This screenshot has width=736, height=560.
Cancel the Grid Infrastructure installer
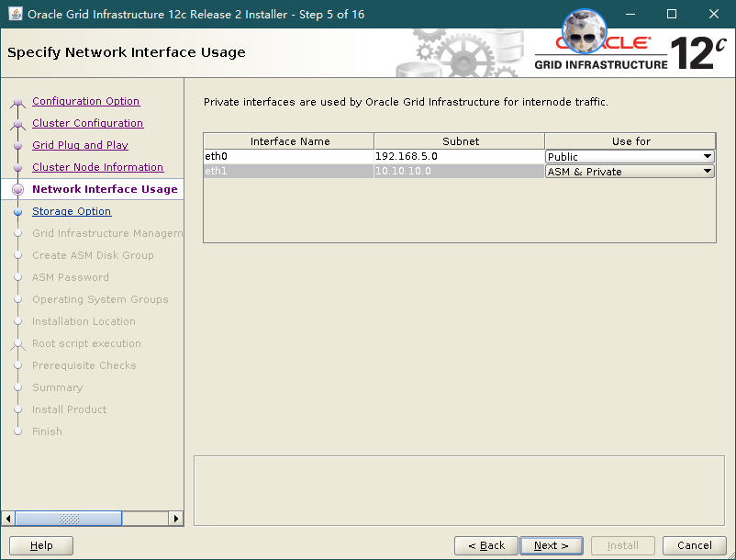pos(694,545)
